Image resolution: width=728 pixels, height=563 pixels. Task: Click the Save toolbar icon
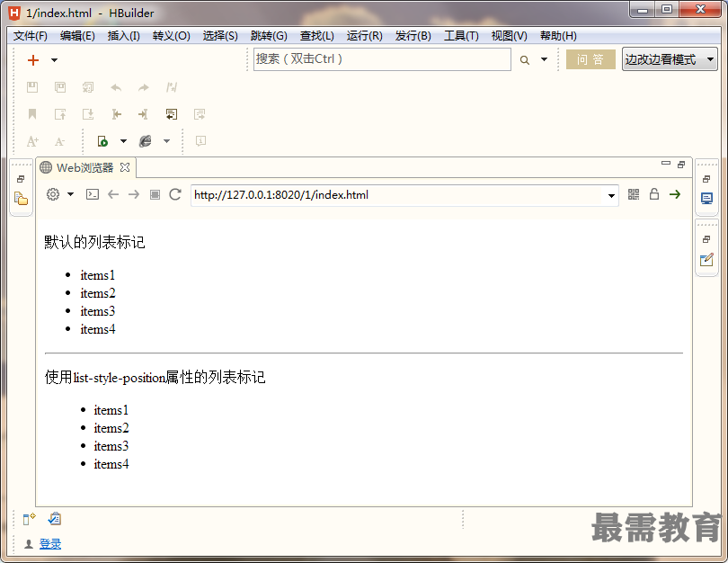(32, 87)
